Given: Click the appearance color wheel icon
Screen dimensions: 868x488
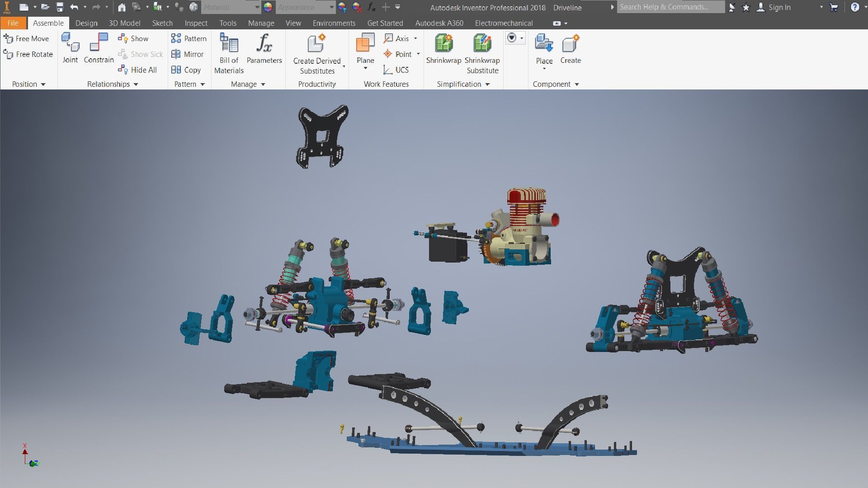Looking at the screenshot, I should coord(268,7).
